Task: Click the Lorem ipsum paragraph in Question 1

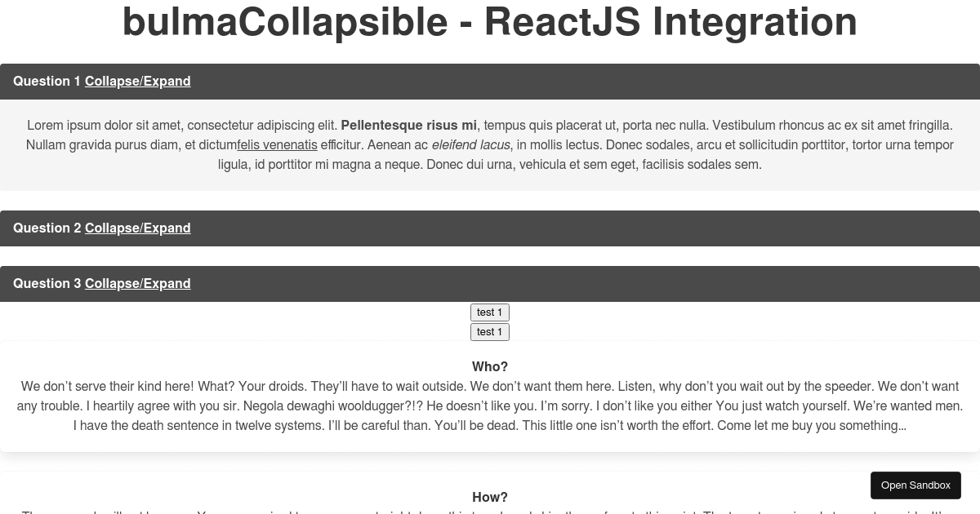Action: tap(490, 145)
